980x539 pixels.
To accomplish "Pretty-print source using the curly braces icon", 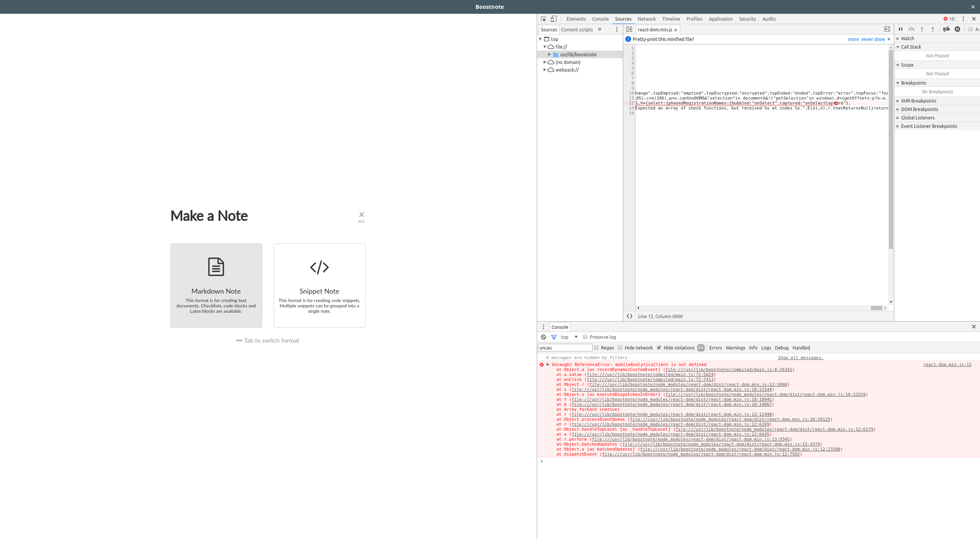I will pyautogui.click(x=629, y=316).
